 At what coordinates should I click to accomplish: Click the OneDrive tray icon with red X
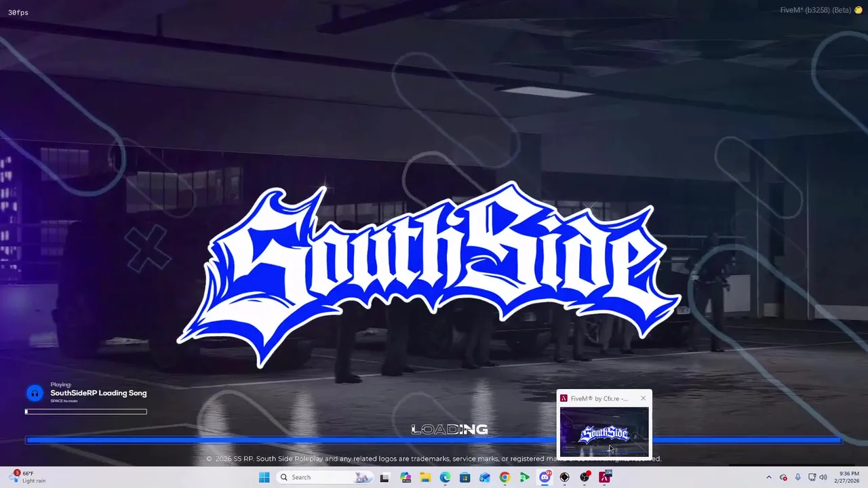click(783, 477)
